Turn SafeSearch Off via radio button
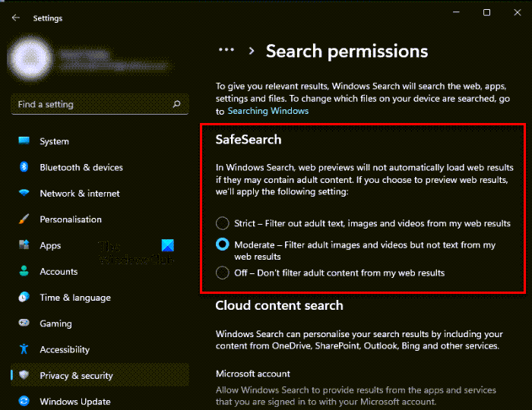Image resolution: width=532 pixels, height=410 pixels. [222, 273]
